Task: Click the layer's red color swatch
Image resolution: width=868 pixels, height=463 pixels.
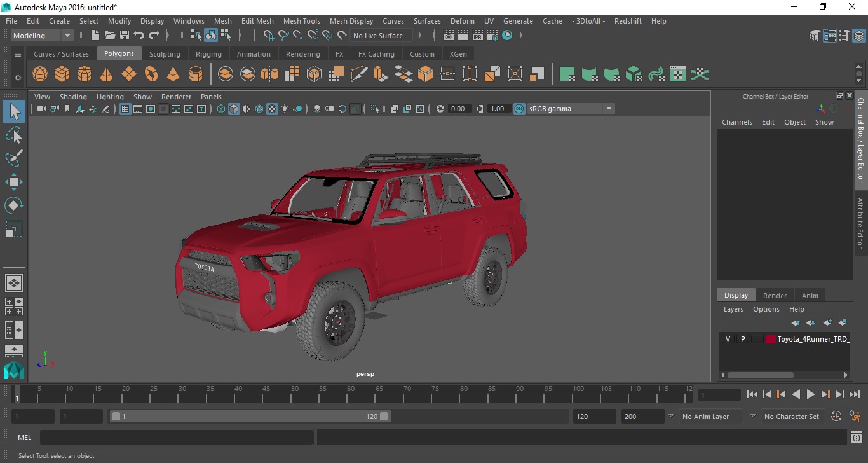Action: coord(771,339)
